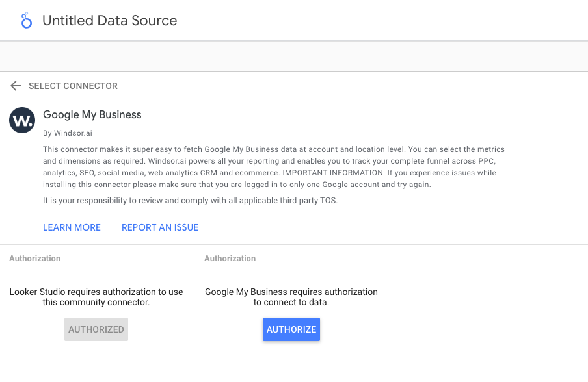The height and width of the screenshot is (382, 588).
Task: Click the connector description paragraph
Action: point(274,167)
